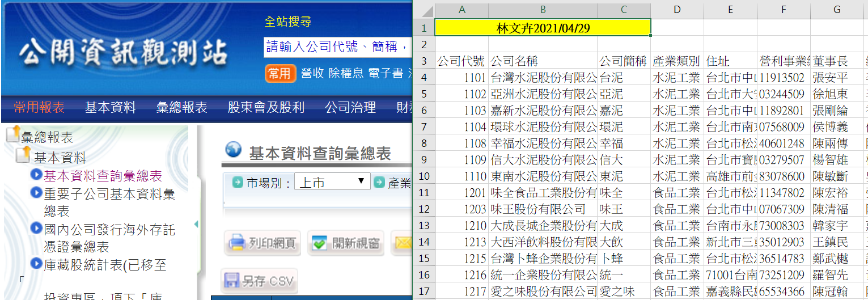Click the 列印網頁 print button

pyautogui.click(x=262, y=243)
